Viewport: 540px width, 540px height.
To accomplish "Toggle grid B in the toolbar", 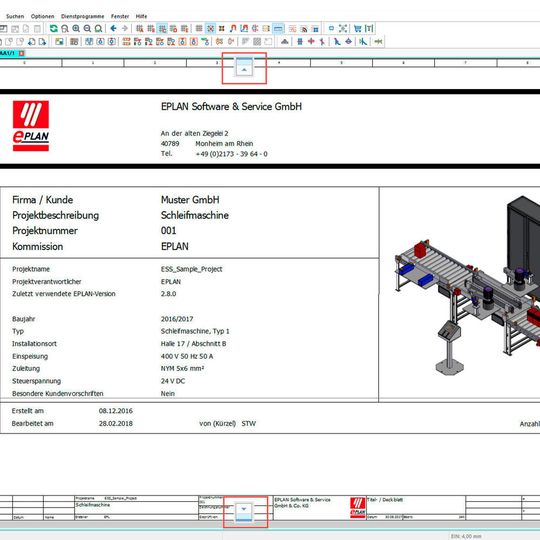I will [151, 29].
